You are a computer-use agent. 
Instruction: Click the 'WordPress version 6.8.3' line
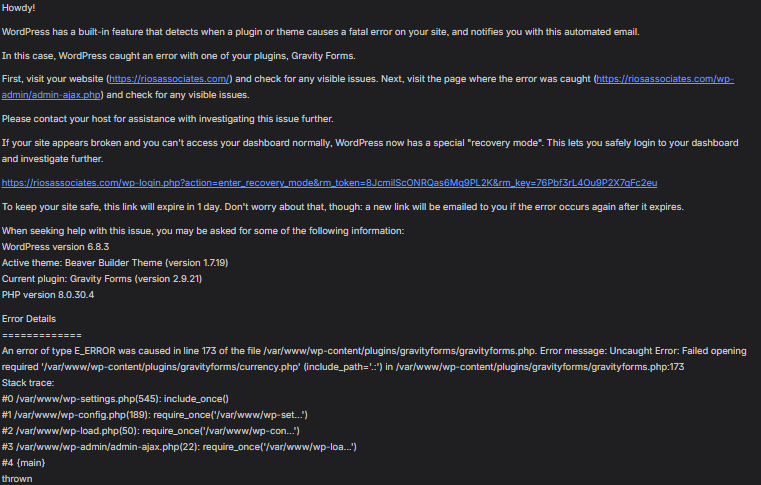click(x=55, y=247)
